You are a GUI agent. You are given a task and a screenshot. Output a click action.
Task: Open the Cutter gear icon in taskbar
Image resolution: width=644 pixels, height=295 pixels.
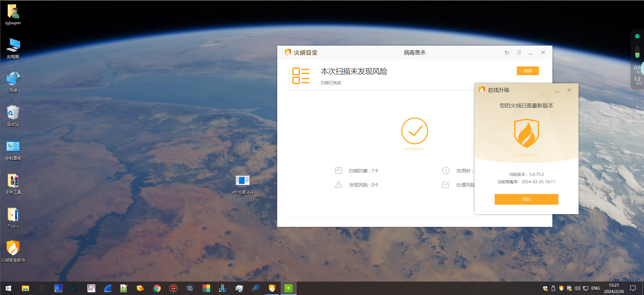pos(75,288)
